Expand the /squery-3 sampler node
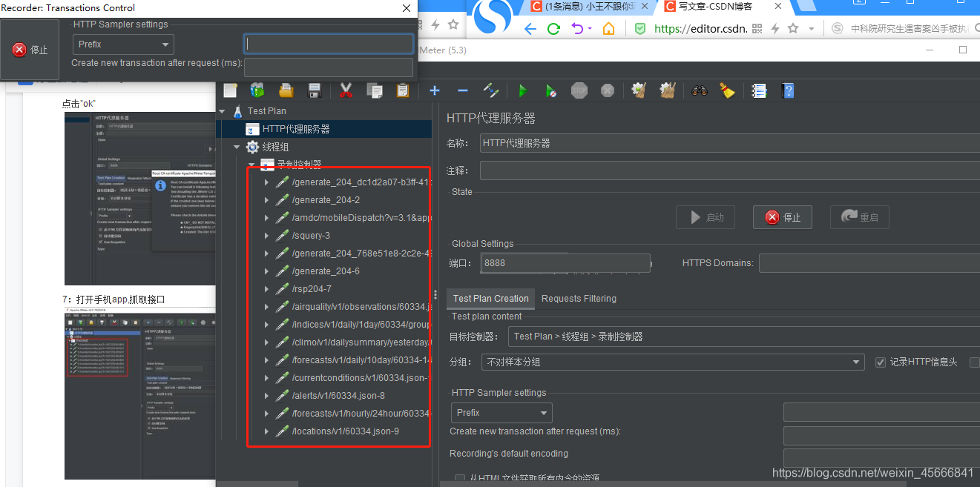The height and width of the screenshot is (487, 980). click(267, 236)
